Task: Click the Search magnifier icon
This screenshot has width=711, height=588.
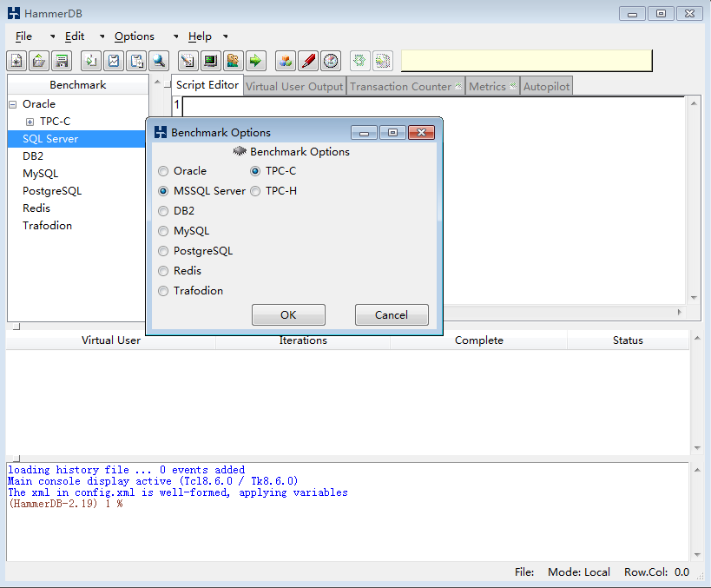Action: pos(159,61)
